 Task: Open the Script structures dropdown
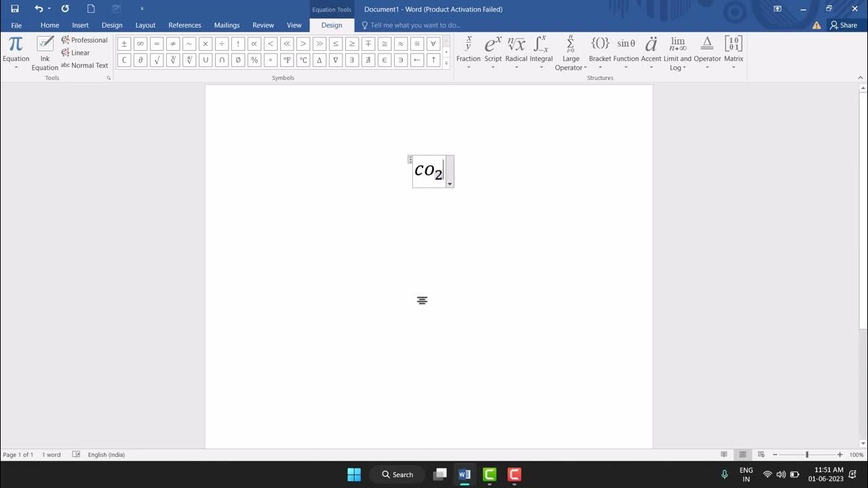[x=493, y=53]
